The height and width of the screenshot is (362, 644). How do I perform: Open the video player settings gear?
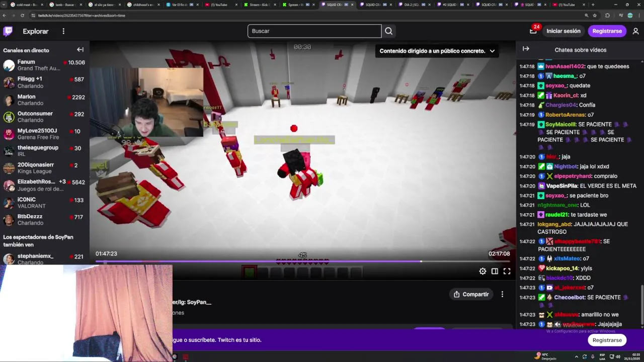coord(482,271)
